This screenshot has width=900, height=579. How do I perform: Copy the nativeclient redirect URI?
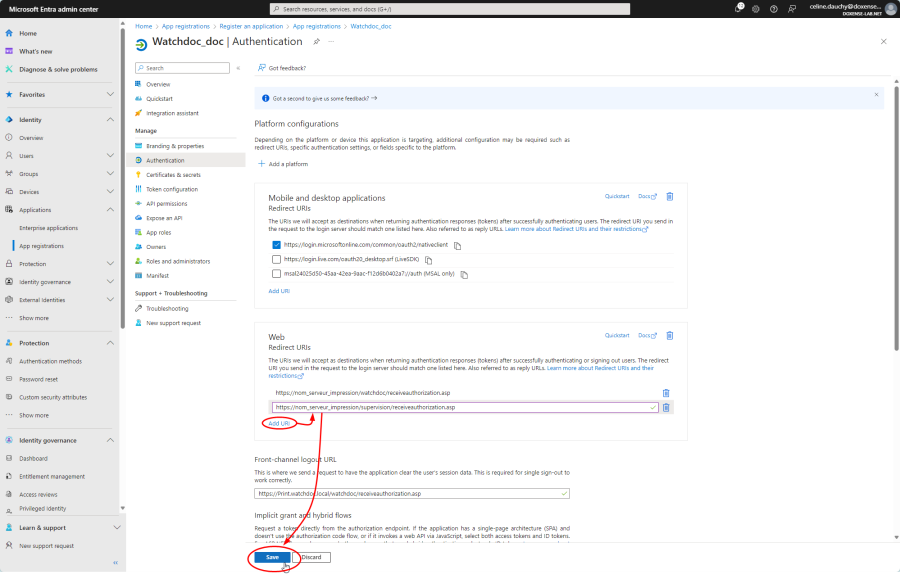click(457, 245)
